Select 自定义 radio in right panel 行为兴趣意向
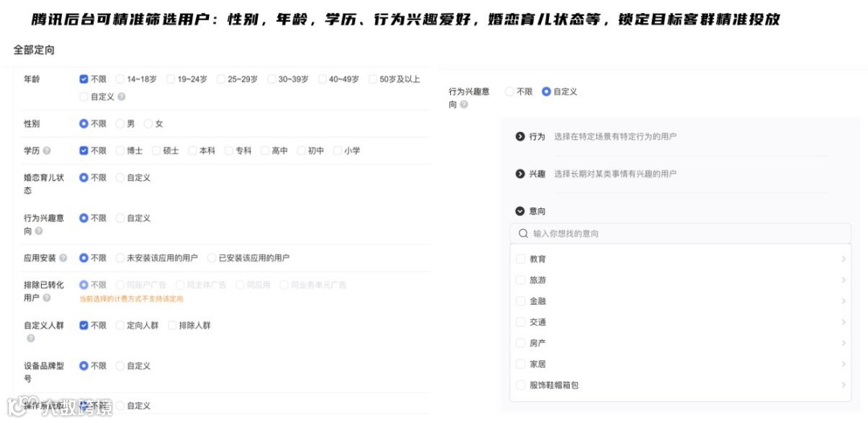The image size is (868, 423). 547,92
